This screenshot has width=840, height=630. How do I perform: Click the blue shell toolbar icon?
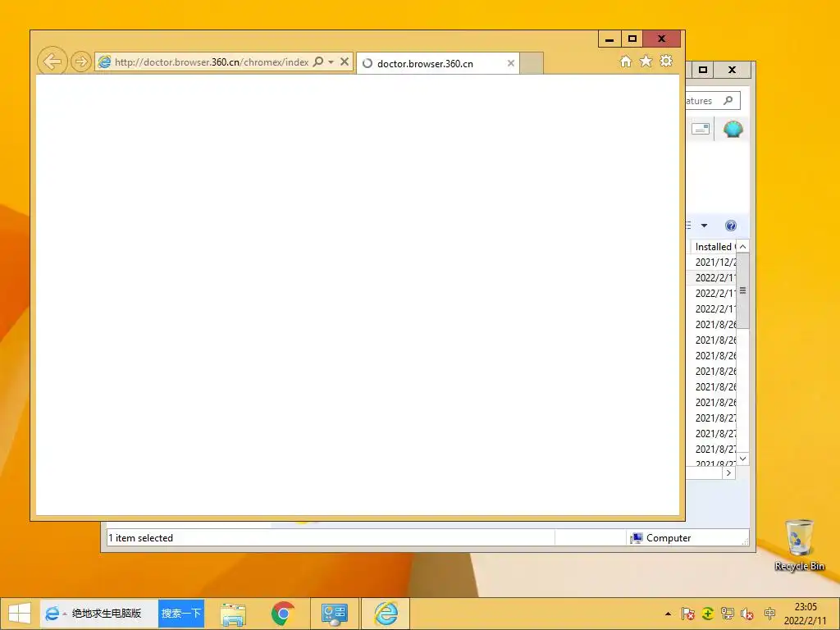733,129
